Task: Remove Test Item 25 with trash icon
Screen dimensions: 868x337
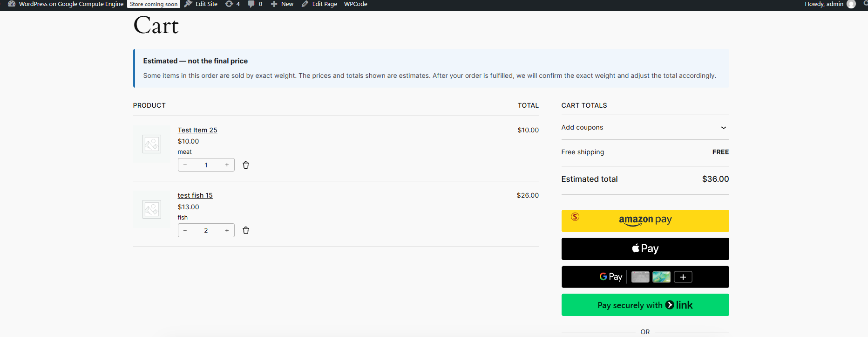Action: pos(246,165)
